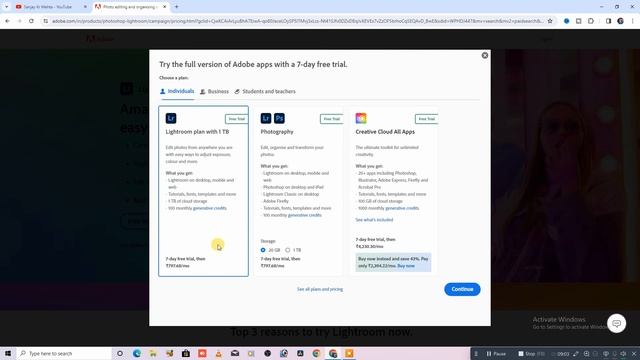This screenshot has width=640, height=360.
Task: Click Free Trial badge on Creative Cloud All Apps
Action: pos(427,119)
